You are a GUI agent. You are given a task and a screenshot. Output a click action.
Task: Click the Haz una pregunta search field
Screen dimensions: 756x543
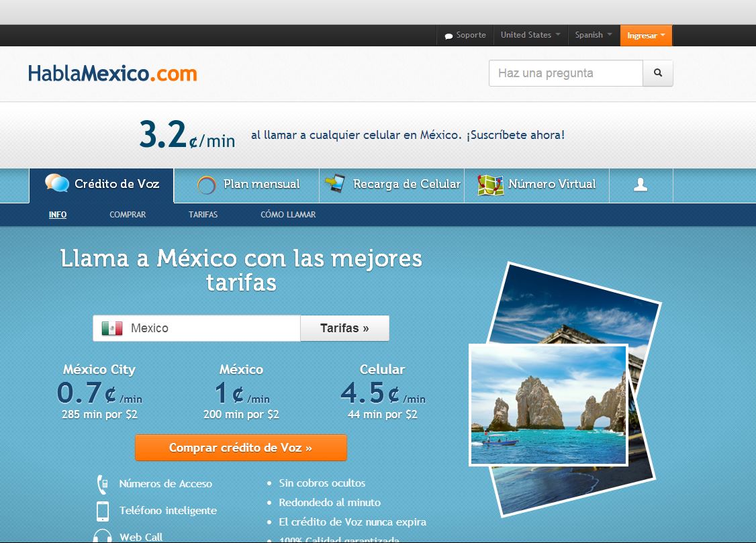click(x=565, y=73)
